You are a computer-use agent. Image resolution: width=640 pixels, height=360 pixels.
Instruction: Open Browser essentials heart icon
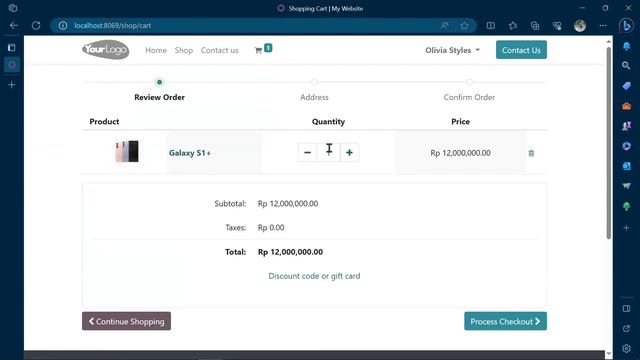coord(557,25)
